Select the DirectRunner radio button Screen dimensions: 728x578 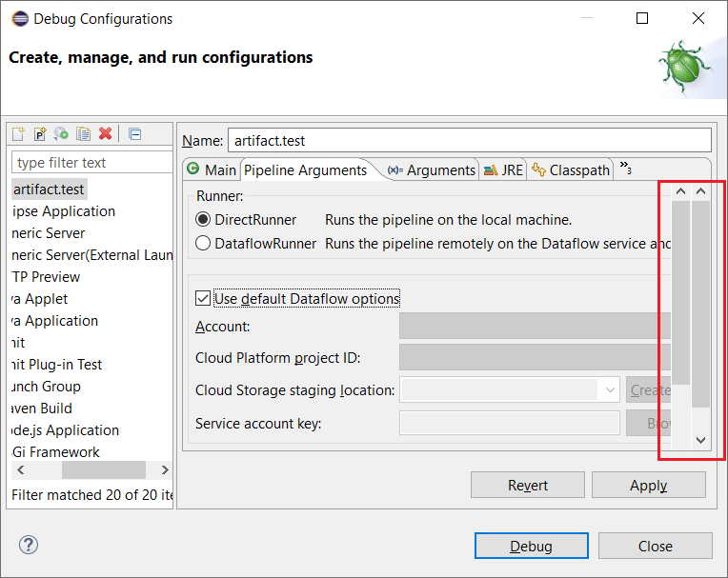coord(203,220)
